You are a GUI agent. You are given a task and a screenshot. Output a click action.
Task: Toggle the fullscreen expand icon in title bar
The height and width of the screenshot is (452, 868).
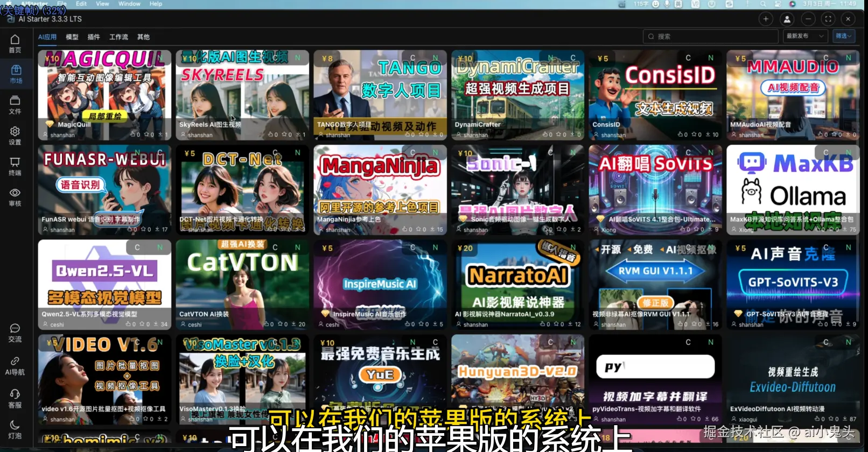point(828,19)
